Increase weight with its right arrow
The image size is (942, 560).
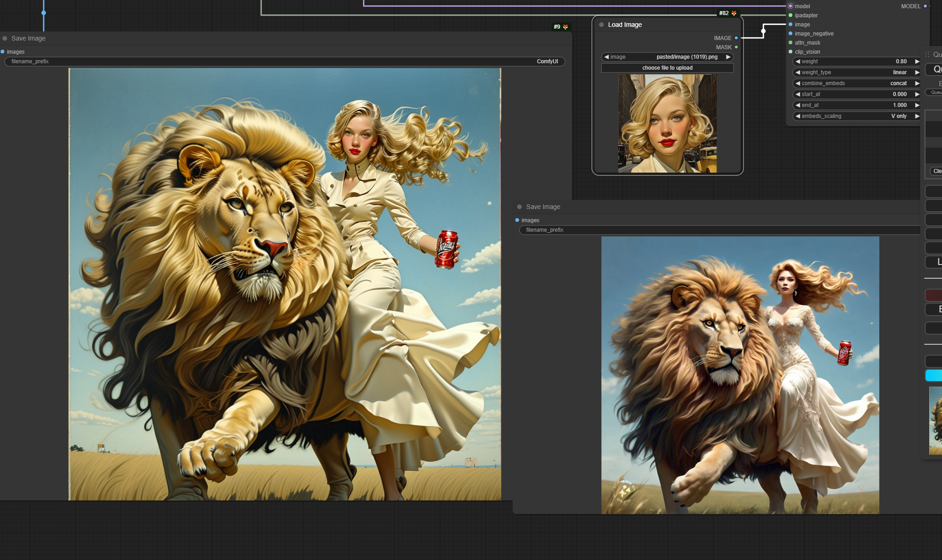pos(917,61)
